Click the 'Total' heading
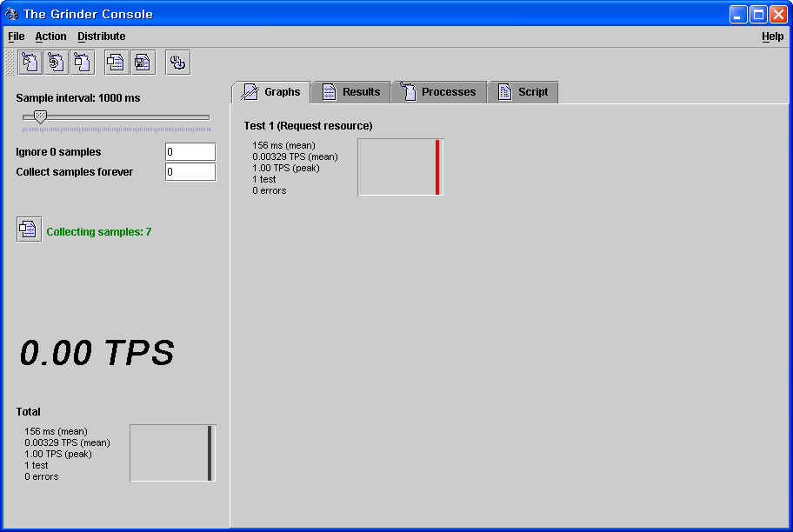The width and height of the screenshot is (793, 532). pyautogui.click(x=29, y=412)
